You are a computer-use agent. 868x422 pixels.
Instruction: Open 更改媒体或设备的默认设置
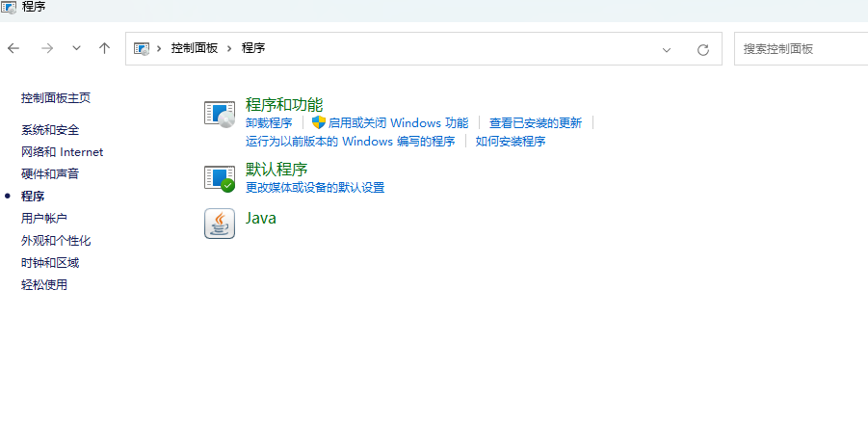pos(315,187)
